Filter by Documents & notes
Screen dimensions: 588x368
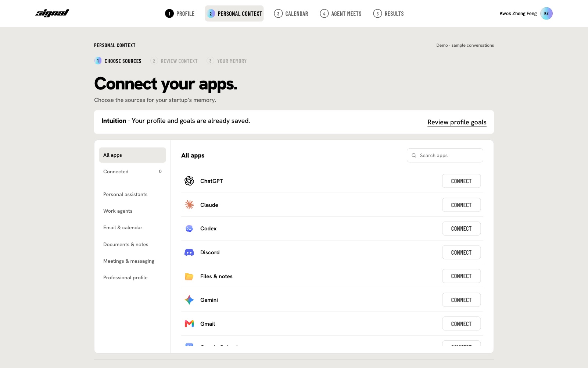click(132, 244)
